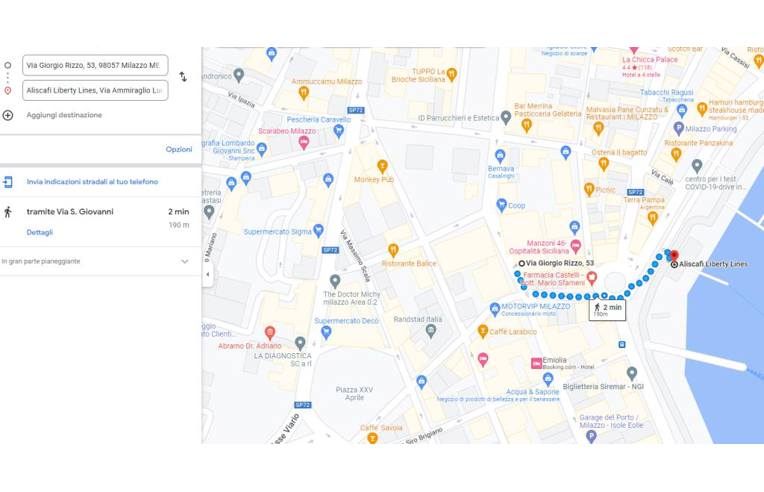This screenshot has width=764, height=492.
Task: Click the red Aliscafi Liberty Lines destination pin
Action: (x=673, y=256)
